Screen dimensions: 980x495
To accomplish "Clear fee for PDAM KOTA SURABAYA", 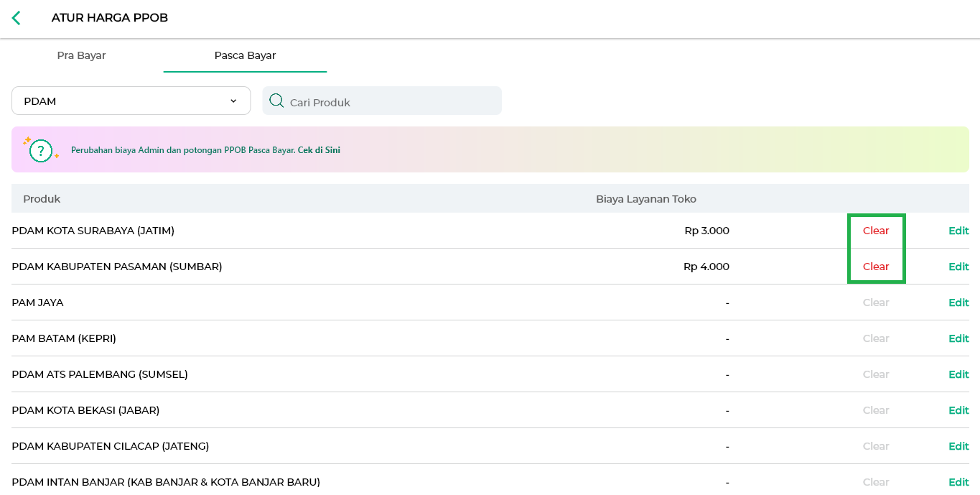I will click(x=876, y=231).
